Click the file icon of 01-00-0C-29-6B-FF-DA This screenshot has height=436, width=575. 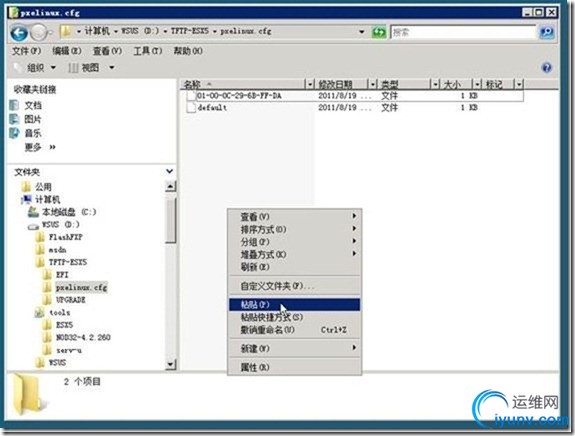191,96
